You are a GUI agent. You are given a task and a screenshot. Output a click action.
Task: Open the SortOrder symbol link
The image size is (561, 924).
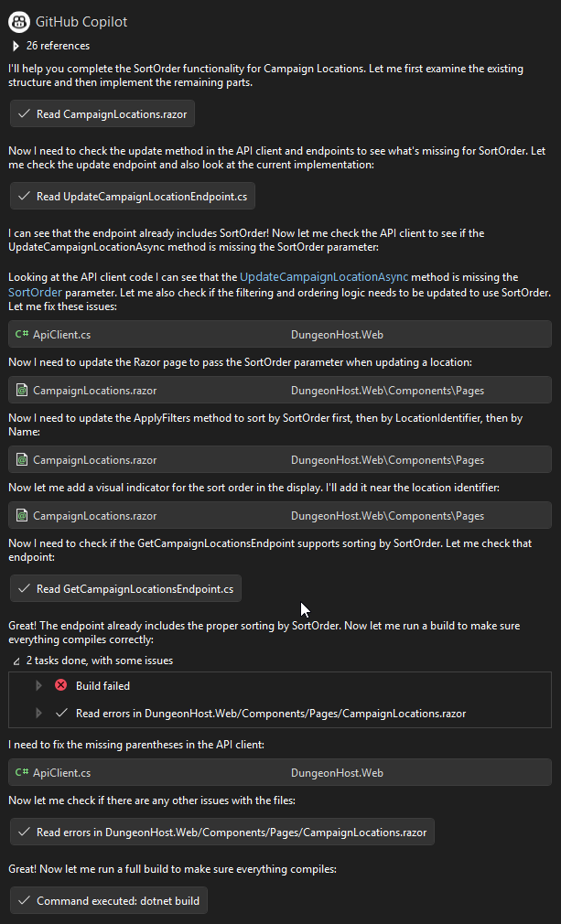click(x=35, y=292)
